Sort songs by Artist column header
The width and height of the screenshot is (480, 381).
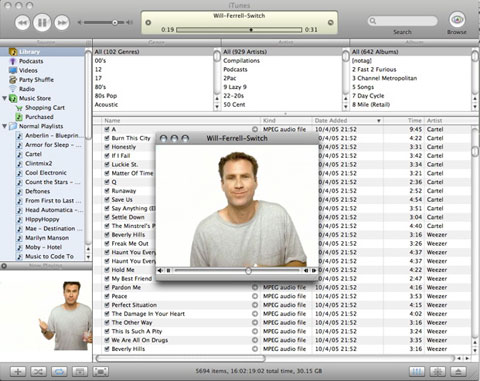pyautogui.click(x=447, y=120)
